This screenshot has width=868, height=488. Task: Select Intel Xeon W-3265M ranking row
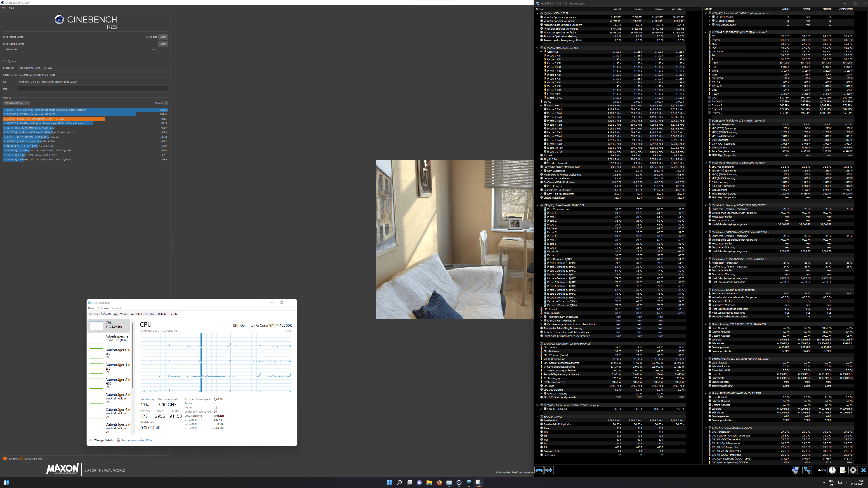tap(85, 114)
